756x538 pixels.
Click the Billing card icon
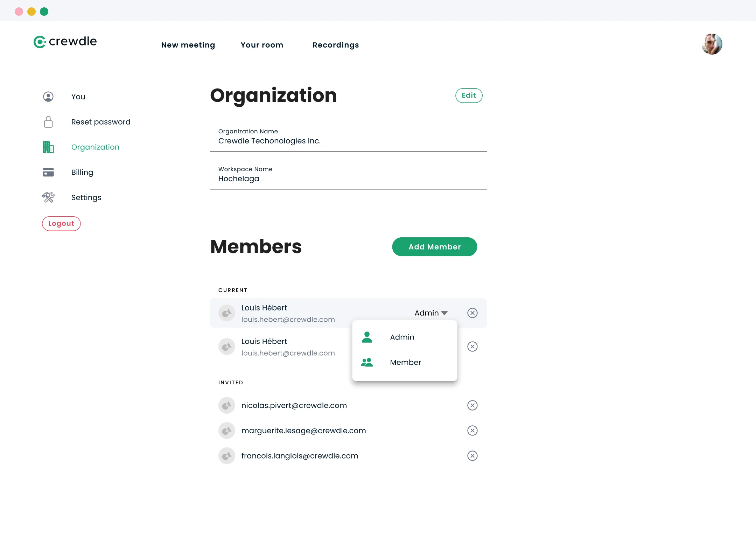(x=48, y=172)
